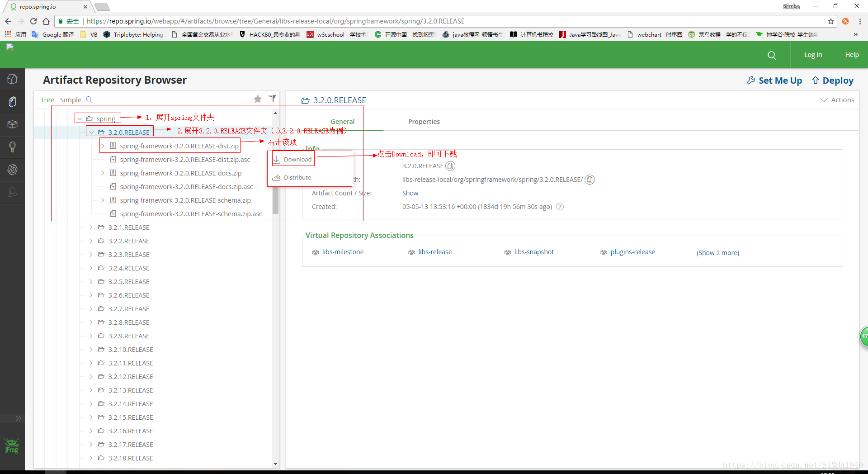868x474 pixels.
Task: Switch to Simple view
Action: [71, 100]
